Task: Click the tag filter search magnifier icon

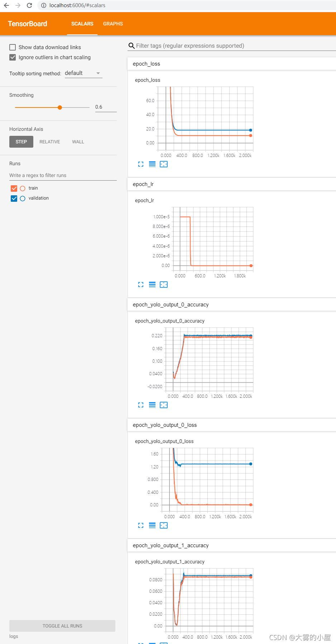Action: pyautogui.click(x=131, y=46)
